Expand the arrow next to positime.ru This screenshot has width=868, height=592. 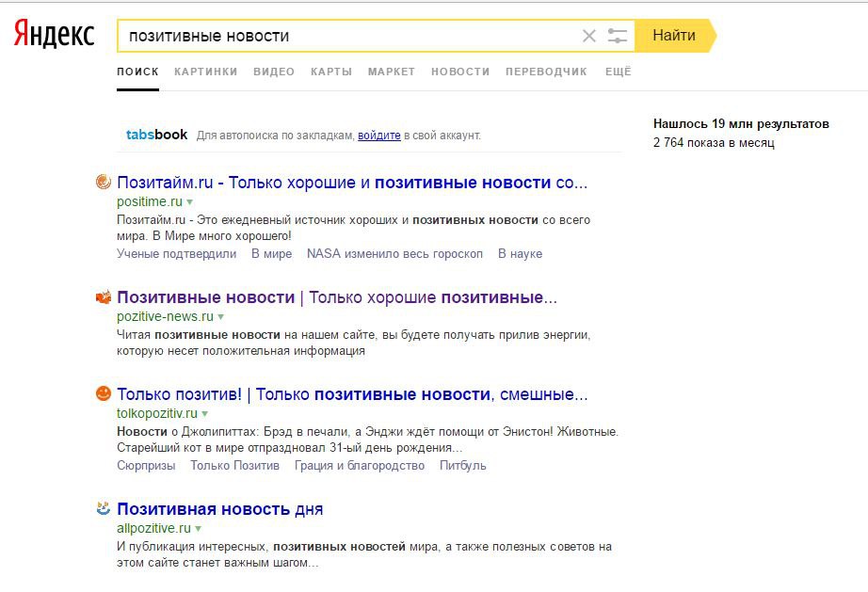pos(189,202)
